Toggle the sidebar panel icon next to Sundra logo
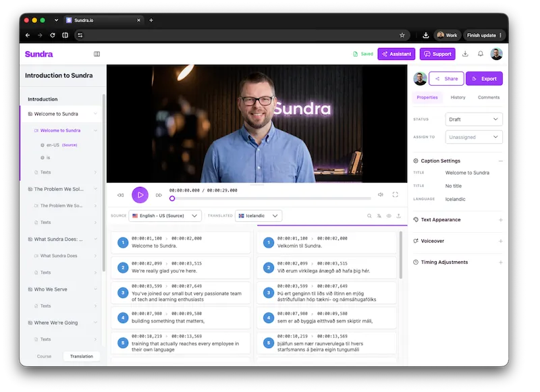This screenshot has height=392, width=540. click(97, 54)
